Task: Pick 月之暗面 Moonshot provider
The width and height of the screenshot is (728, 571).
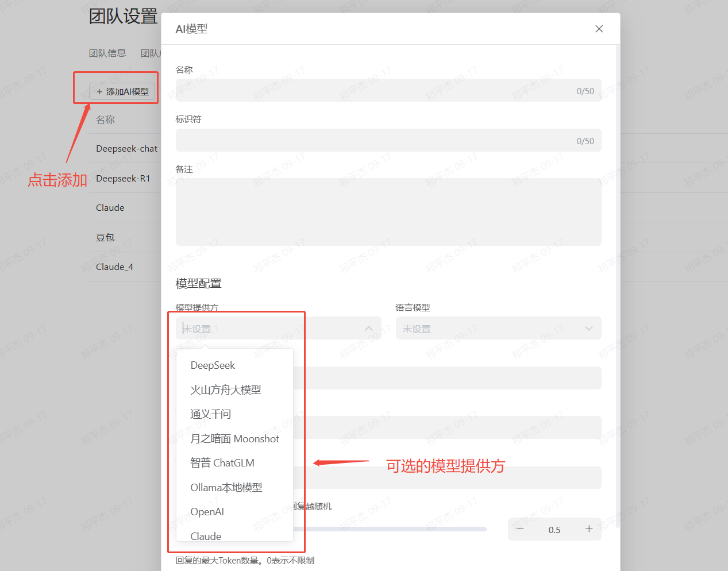Action: [x=234, y=439]
